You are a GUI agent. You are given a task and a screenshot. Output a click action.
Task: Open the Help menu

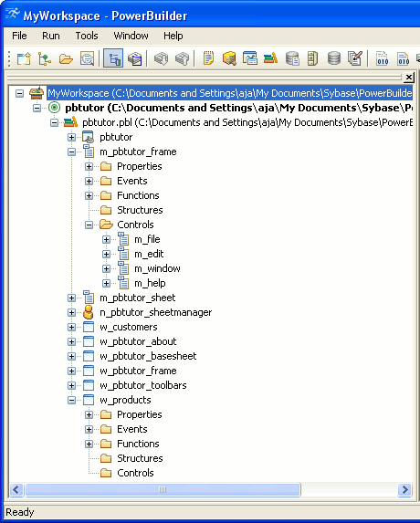pos(173,36)
